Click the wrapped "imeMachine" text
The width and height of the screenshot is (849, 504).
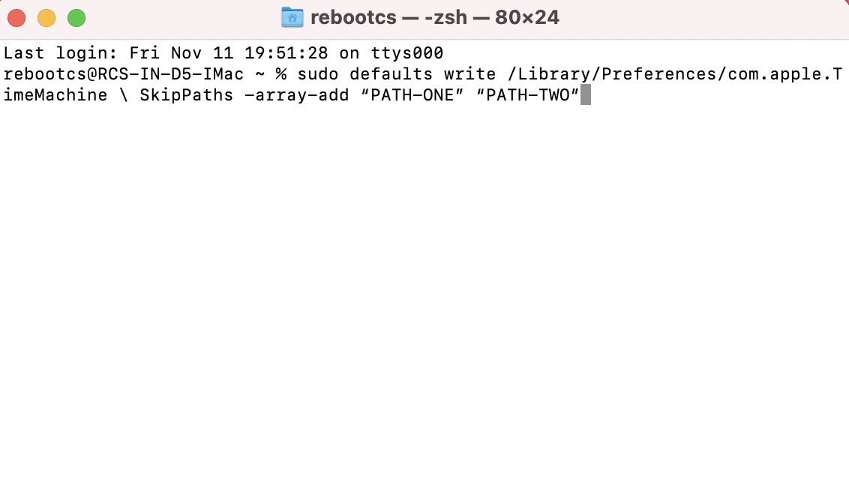pos(55,95)
